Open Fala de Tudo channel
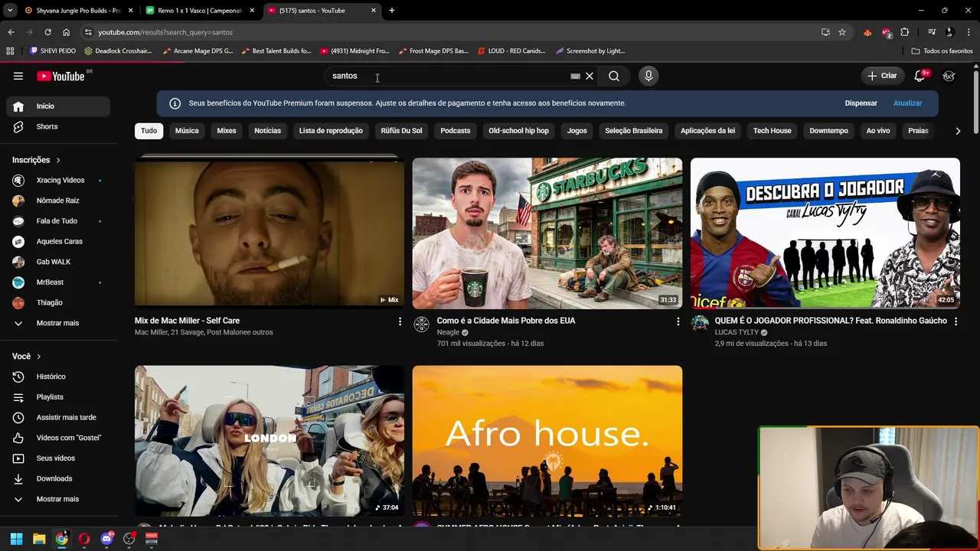This screenshot has height=551, width=980. (x=58, y=221)
